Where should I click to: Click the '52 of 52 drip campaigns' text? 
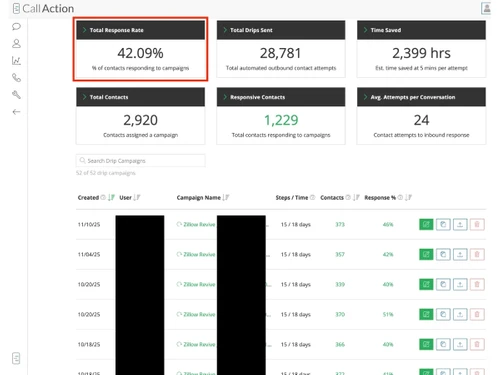[106, 173]
